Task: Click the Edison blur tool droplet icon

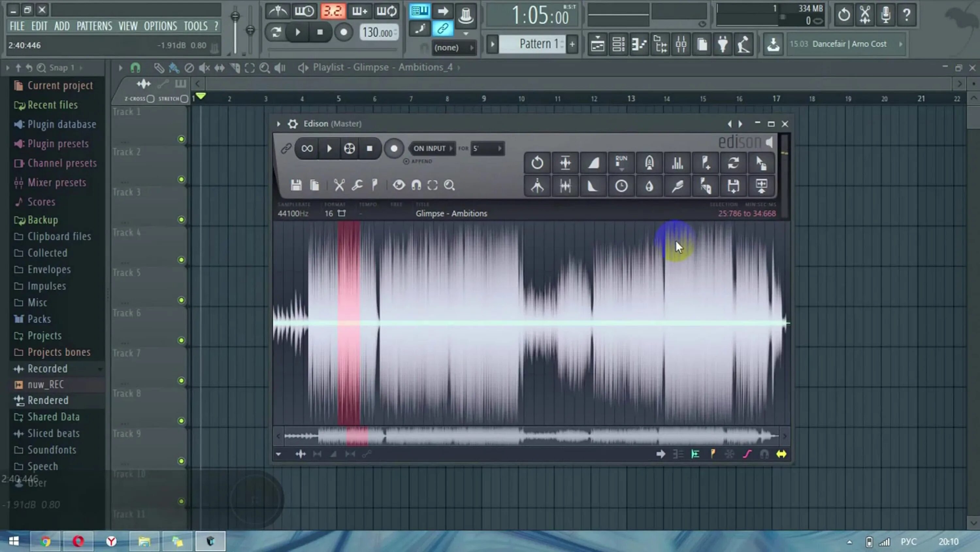Action: (x=649, y=186)
